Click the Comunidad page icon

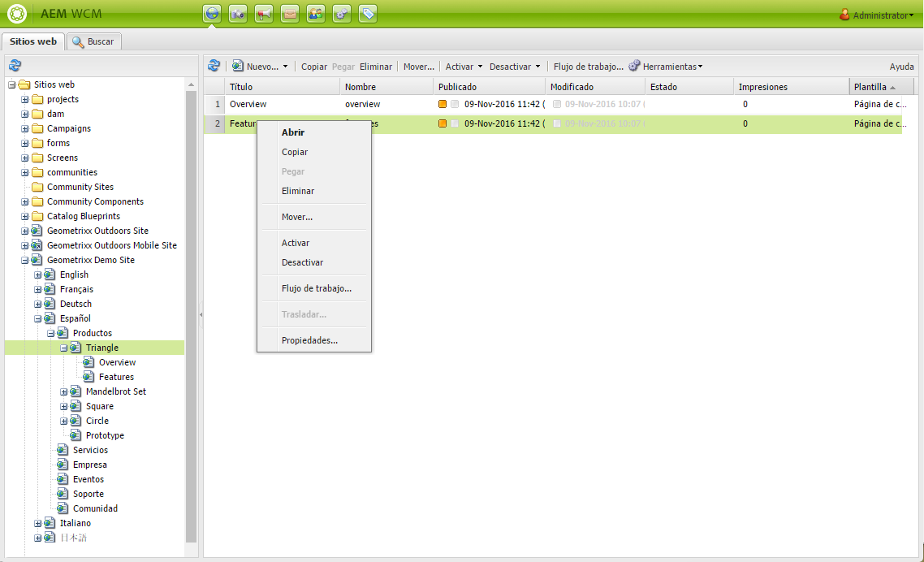[x=63, y=508]
